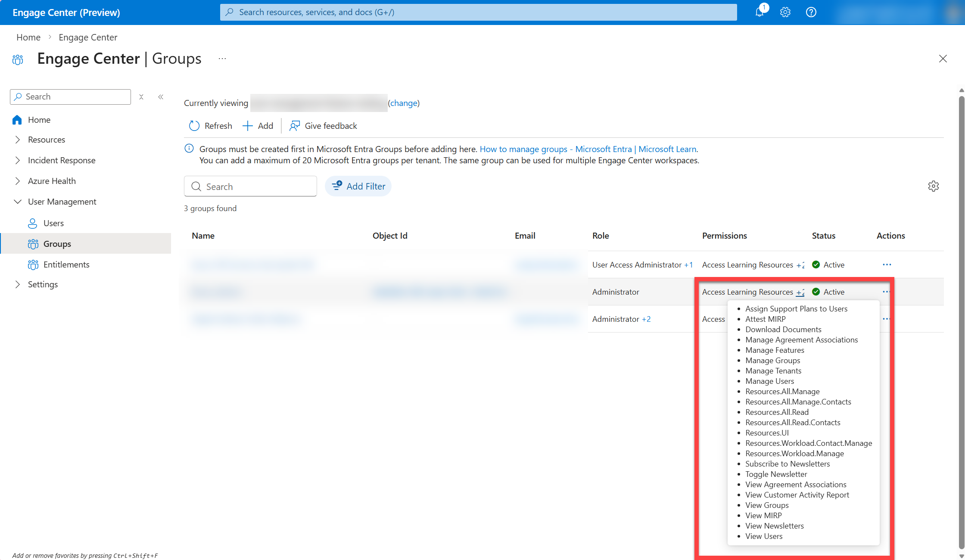
Task: Expand the Azure Health section
Action: pyautogui.click(x=18, y=181)
